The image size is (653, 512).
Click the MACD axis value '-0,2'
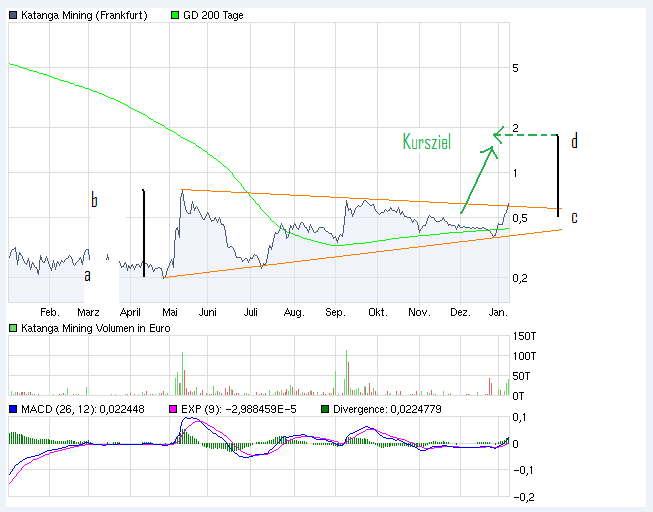point(524,497)
